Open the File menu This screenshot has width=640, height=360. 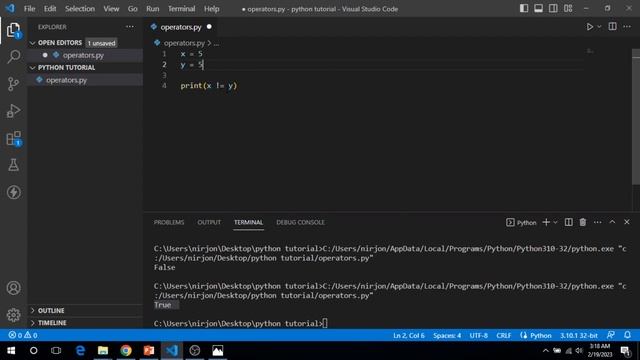pos(29,9)
